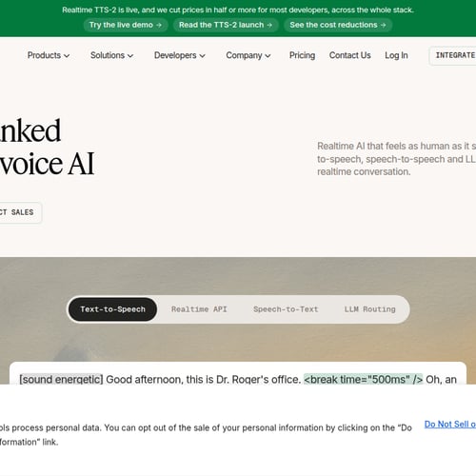The height and width of the screenshot is (476, 476).
Task: Click the chevron beside Developers
Action: (x=202, y=56)
